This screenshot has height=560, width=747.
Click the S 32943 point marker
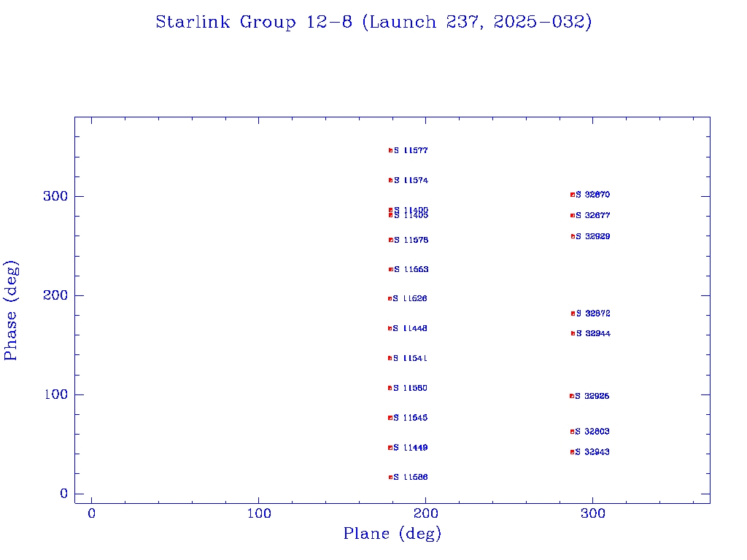[573, 452]
